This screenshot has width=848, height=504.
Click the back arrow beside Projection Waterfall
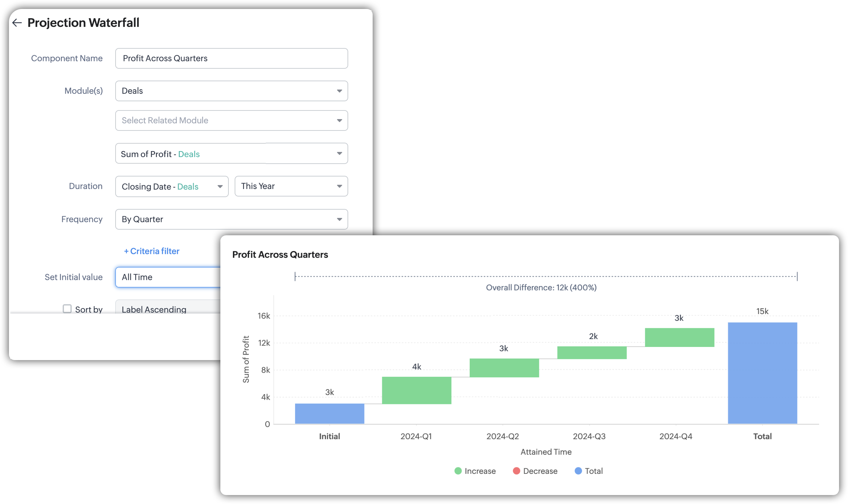[x=17, y=23]
